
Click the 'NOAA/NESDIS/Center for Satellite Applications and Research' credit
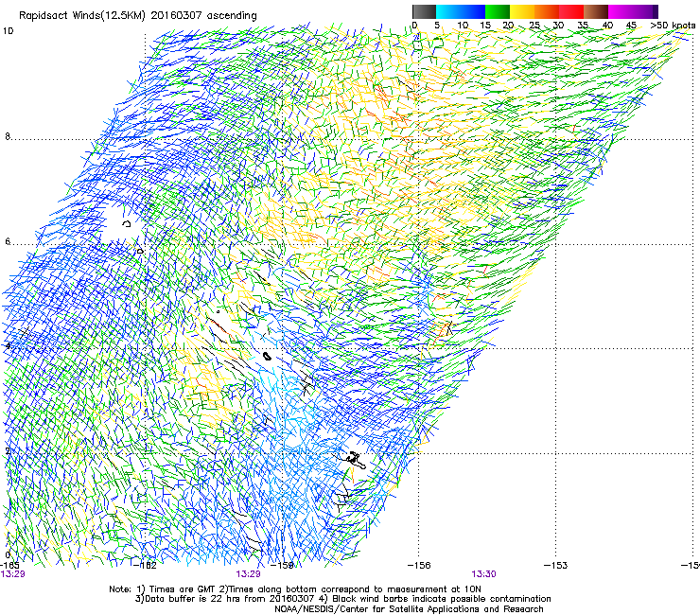(x=409, y=609)
